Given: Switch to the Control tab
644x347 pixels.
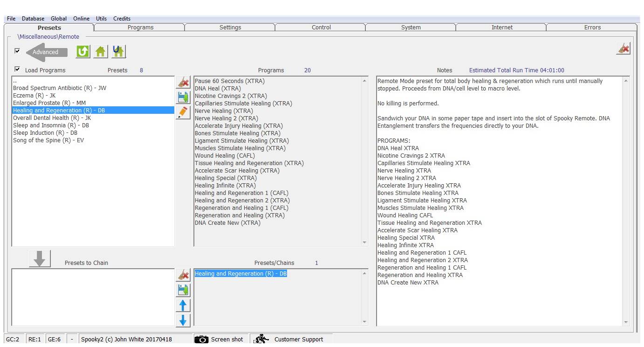Looking at the screenshot, I should [x=322, y=28].
